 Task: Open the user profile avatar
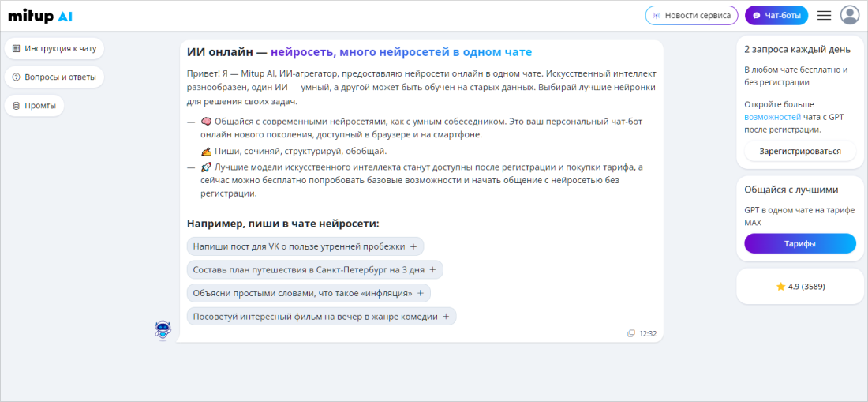[x=850, y=15]
